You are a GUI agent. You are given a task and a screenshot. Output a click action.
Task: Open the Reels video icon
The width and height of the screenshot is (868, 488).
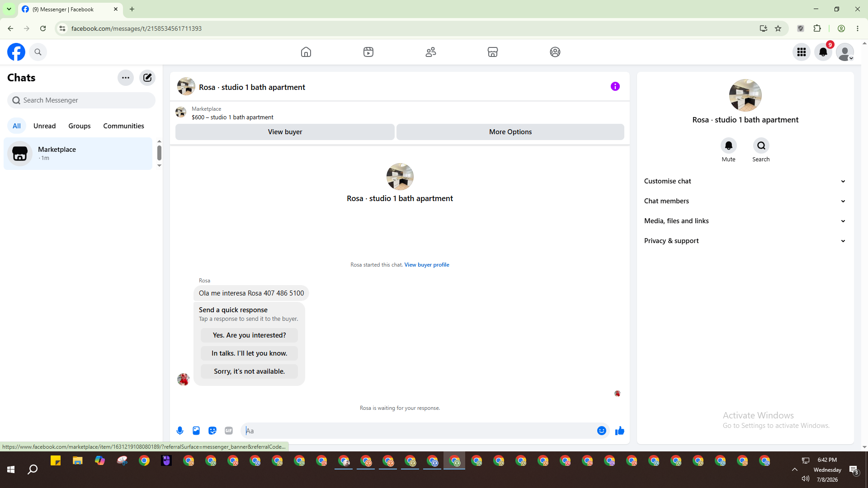[368, 52]
